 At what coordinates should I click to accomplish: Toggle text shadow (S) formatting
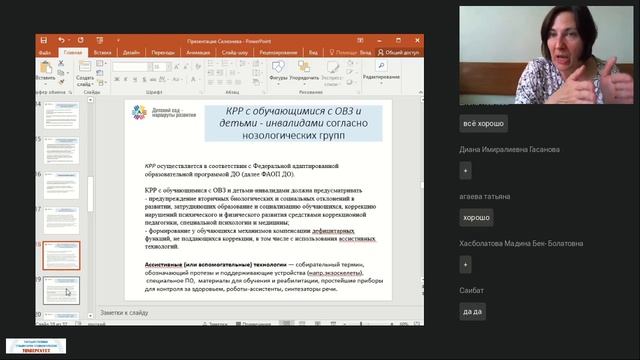144,79
